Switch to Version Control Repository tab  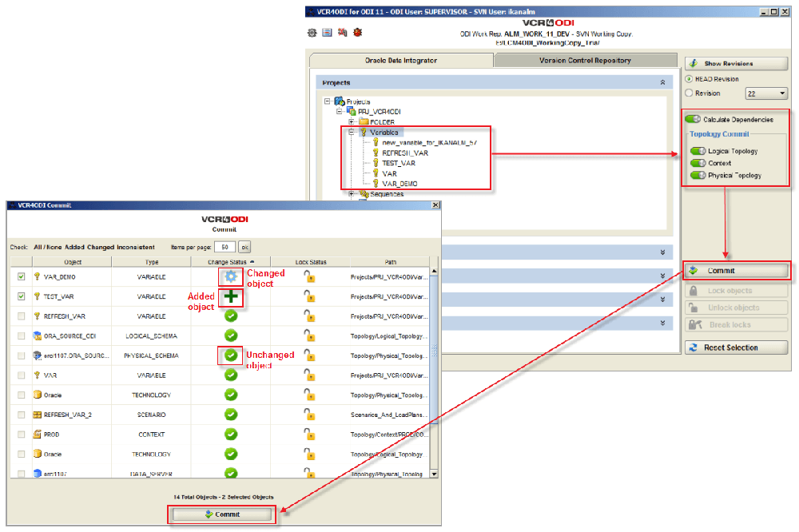pos(585,60)
